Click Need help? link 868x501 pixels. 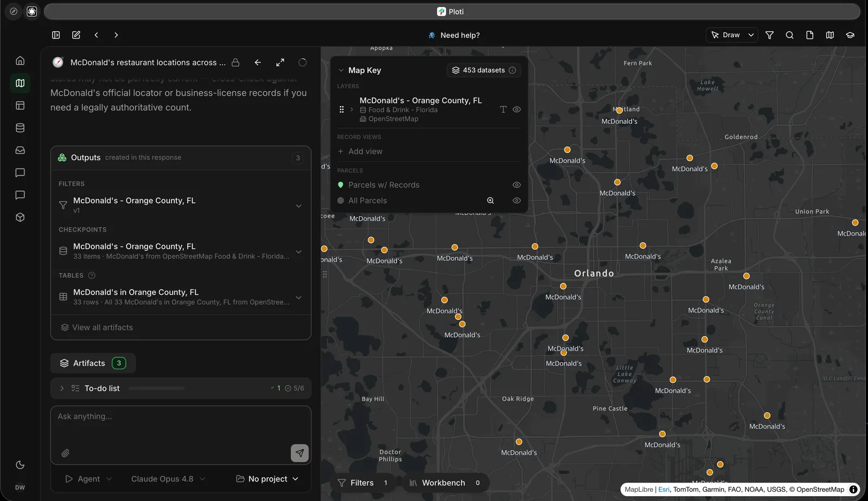(454, 35)
